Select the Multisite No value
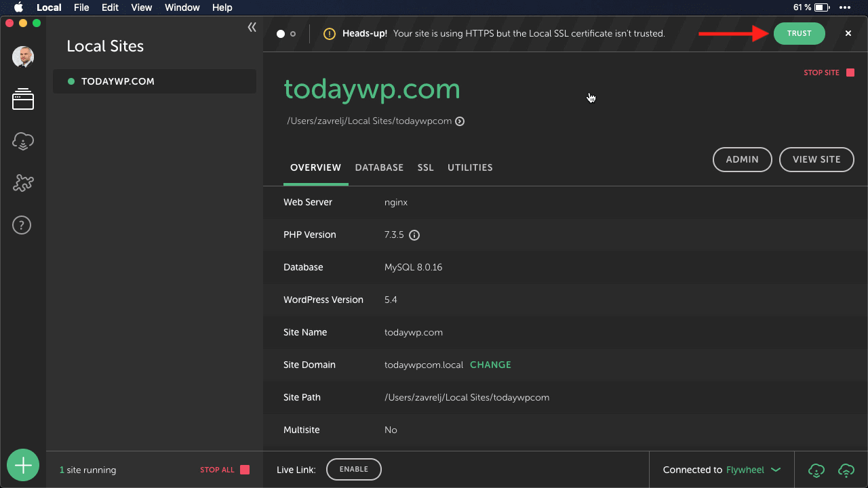Viewport: 868px width, 488px height. coord(391,430)
